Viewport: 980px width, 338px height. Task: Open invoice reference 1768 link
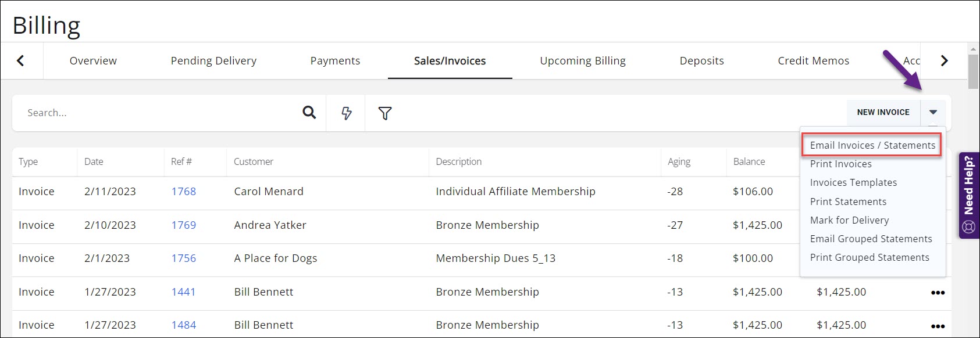coord(183,192)
